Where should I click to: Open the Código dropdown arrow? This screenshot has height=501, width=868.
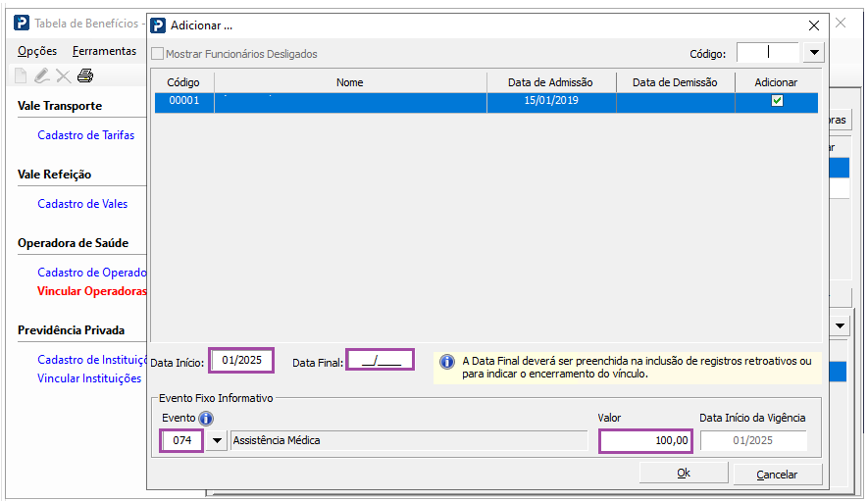[814, 53]
